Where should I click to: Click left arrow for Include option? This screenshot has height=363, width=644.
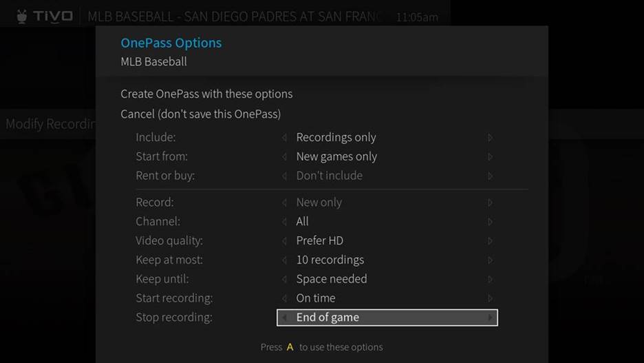click(x=284, y=138)
